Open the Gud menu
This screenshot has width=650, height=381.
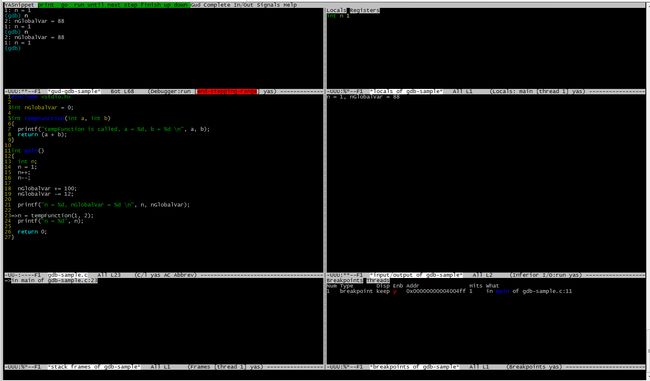tap(196, 5)
